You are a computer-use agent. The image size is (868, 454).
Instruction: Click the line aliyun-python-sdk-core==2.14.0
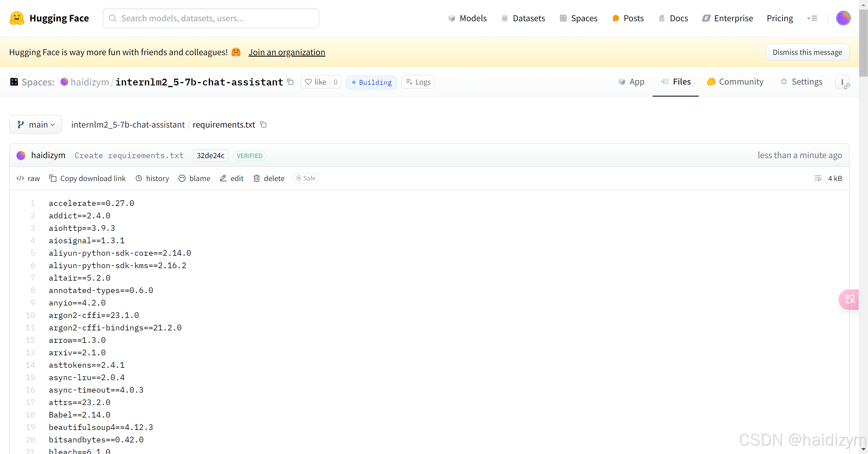coord(120,253)
